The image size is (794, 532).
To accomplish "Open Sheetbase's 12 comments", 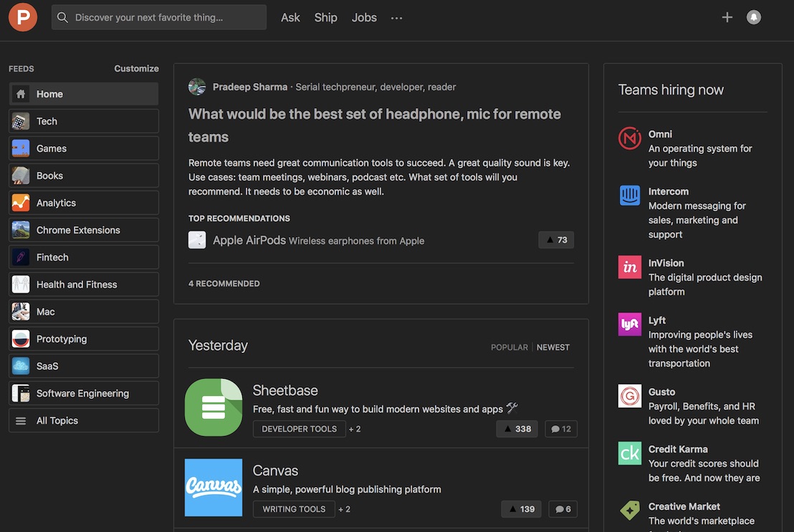I will tap(561, 429).
